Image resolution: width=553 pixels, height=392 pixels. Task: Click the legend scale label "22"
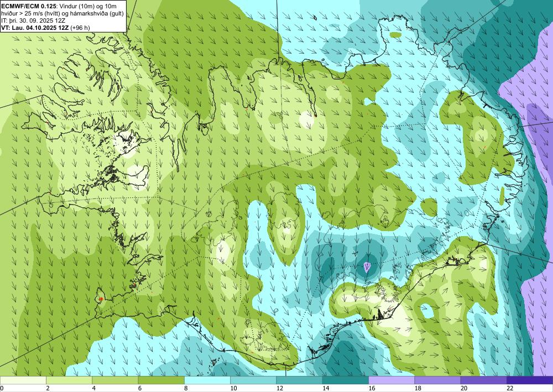click(510, 388)
